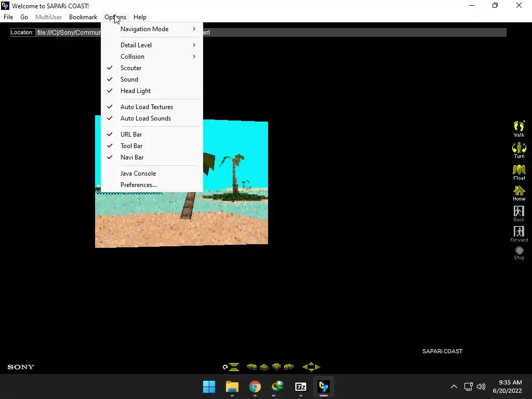
Task: Open the clock and date panel
Action: click(x=507, y=387)
